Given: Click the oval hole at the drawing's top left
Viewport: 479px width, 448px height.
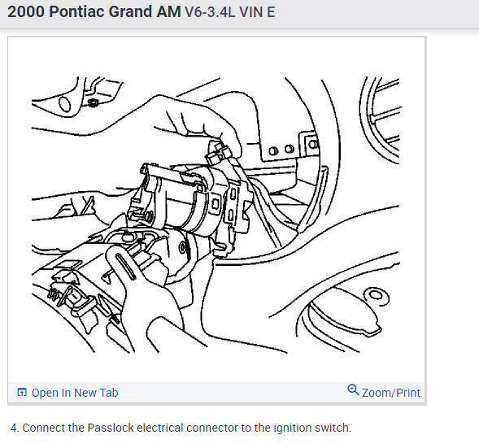Looking at the screenshot, I should [x=64, y=104].
